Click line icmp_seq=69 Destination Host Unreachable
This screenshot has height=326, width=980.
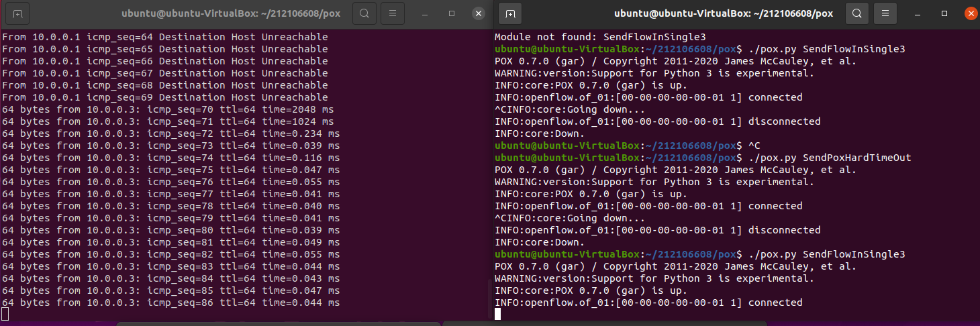(x=165, y=97)
